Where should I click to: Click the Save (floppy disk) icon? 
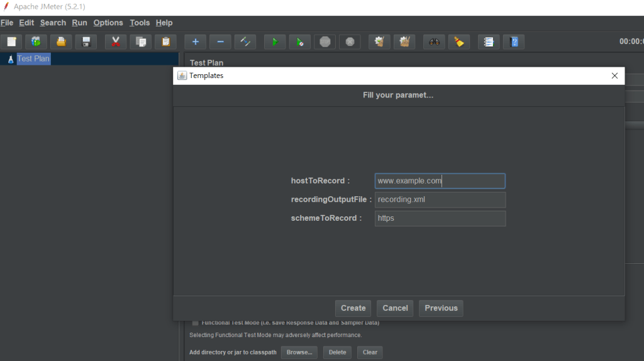[86, 42]
